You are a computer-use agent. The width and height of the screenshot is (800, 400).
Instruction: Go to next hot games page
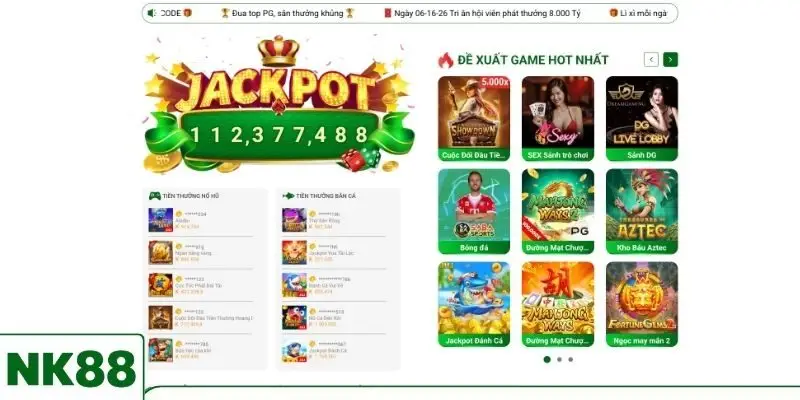coord(670,60)
